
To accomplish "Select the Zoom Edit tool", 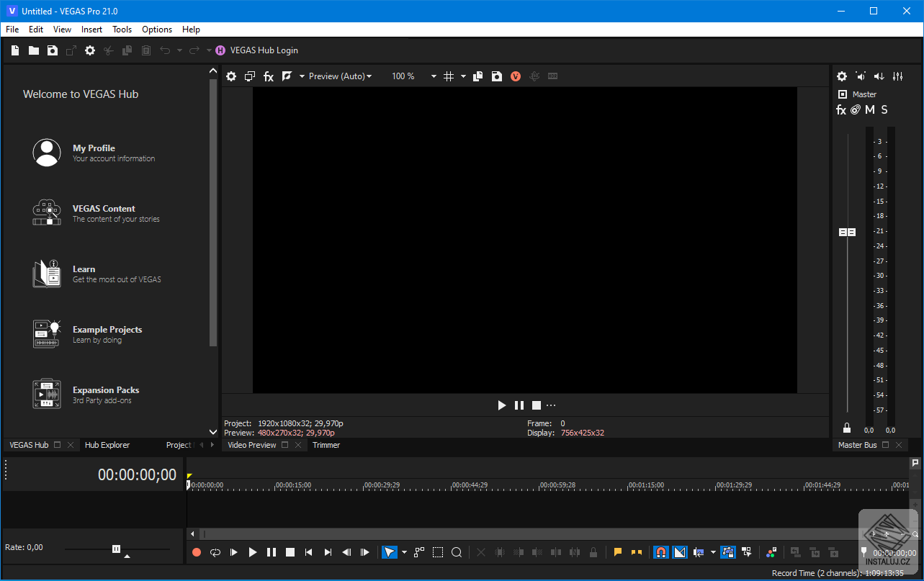I will (457, 552).
